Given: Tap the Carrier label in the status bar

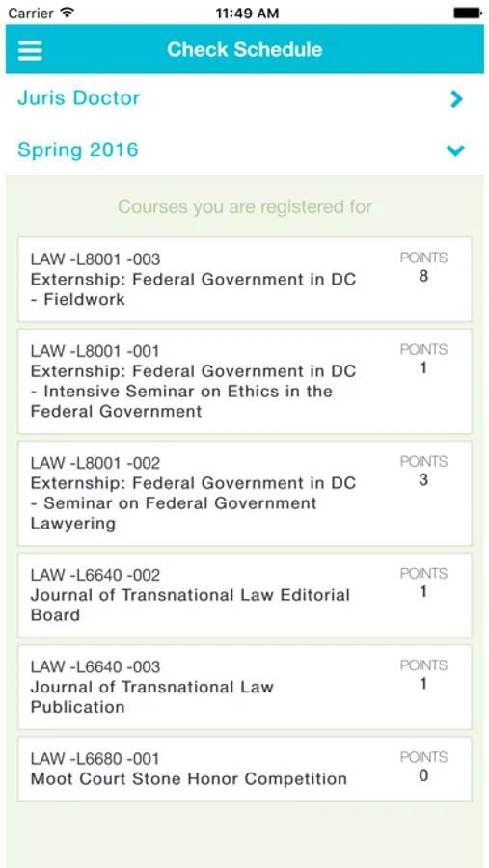Looking at the screenshot, I should 31,14.
